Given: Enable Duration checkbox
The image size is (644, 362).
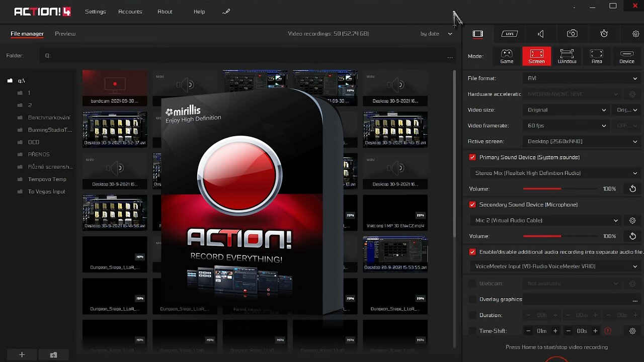Looking at the screenshot, I should point(472,315).
